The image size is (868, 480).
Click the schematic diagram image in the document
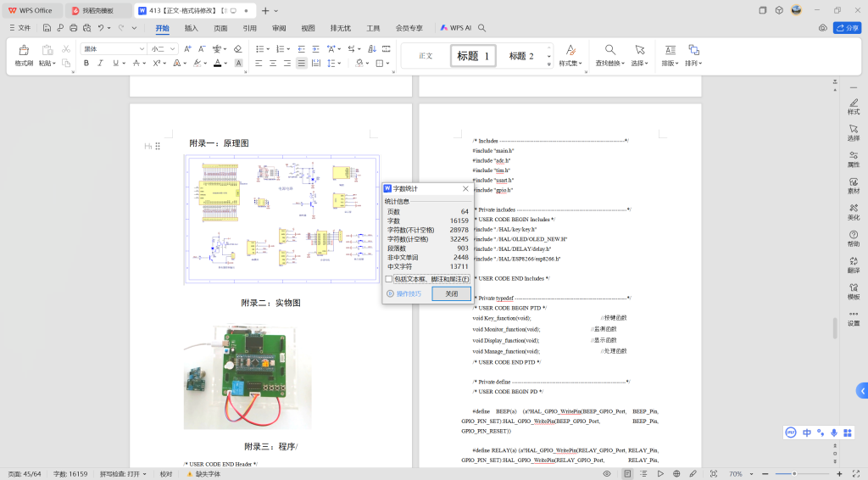click(281, 220)
